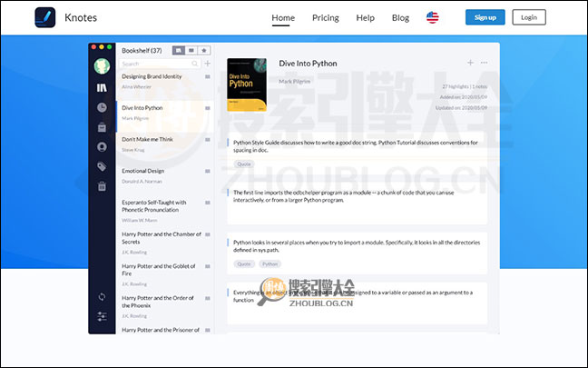Click the Knotes logo icon
This screenshot has width=588, height=368.
[x=45, y=17]
